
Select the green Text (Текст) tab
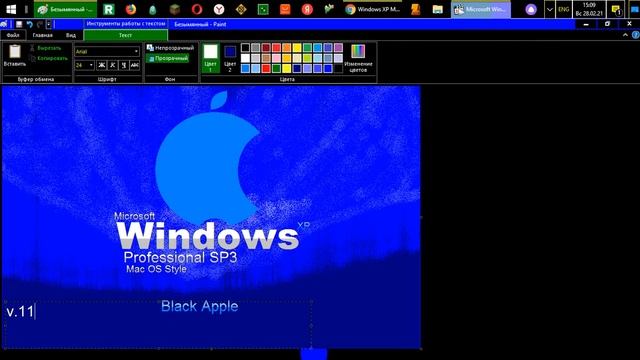pyautogui.click(x=125, y=35)
